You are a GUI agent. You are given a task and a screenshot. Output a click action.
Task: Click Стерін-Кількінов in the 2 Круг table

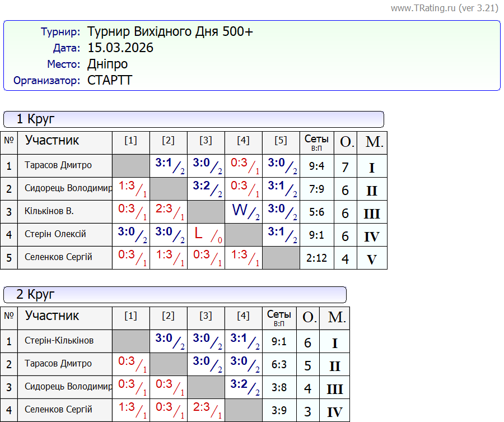(x=59, y=341)
